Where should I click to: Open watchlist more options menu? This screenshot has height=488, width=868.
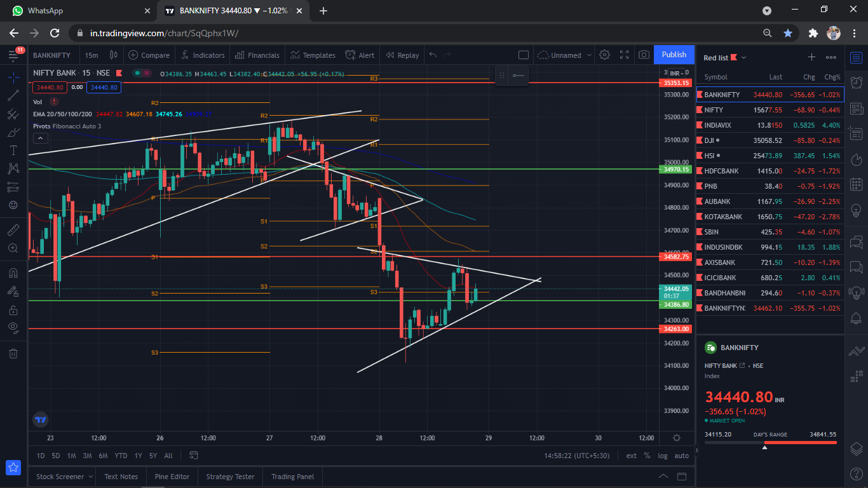(x=831, y=57)
